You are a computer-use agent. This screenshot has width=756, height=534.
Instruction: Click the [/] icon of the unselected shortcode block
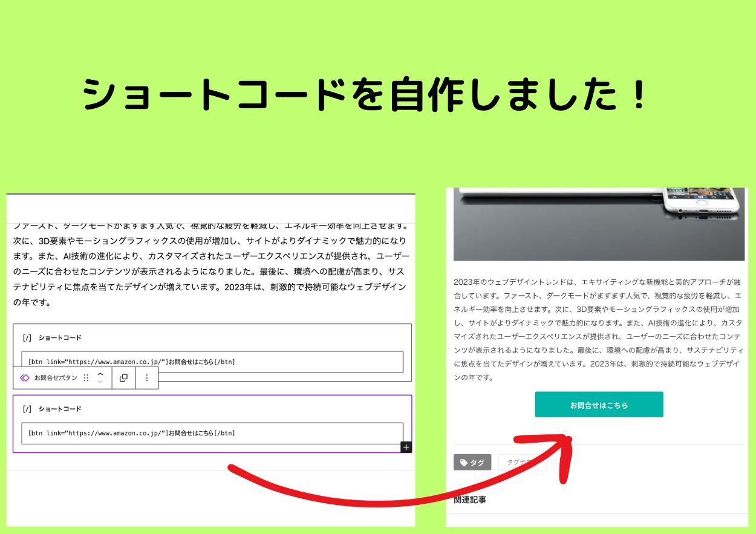pyautogui.click(x=27, y=337)
